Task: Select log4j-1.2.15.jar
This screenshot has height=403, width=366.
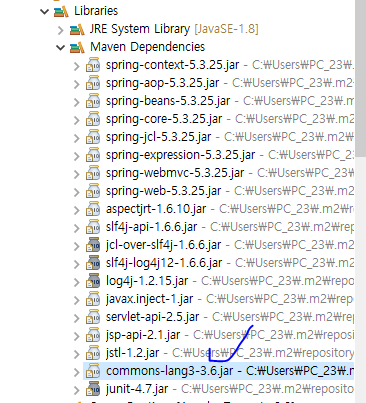Action: point(147,281)
